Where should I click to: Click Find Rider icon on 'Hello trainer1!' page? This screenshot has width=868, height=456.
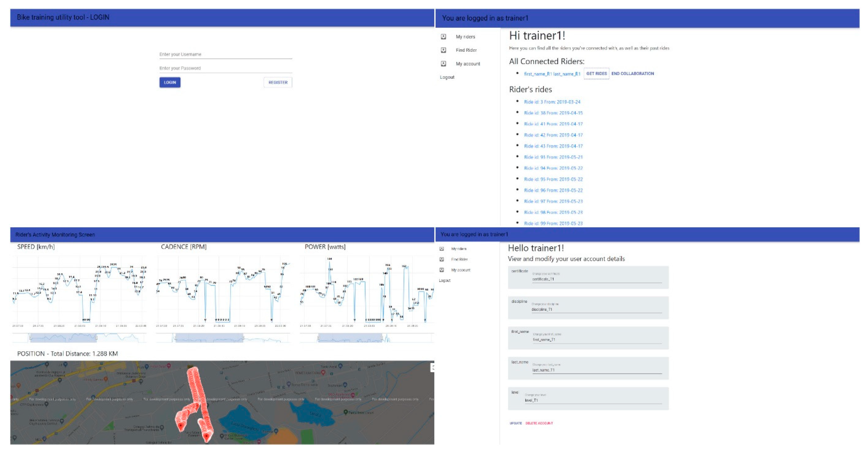click(441, 259)
